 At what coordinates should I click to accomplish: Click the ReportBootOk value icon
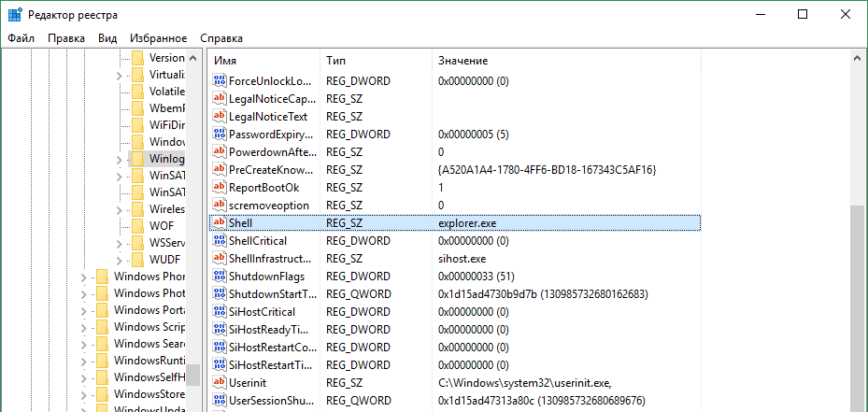pyautogui.click(x=220, y=188)
